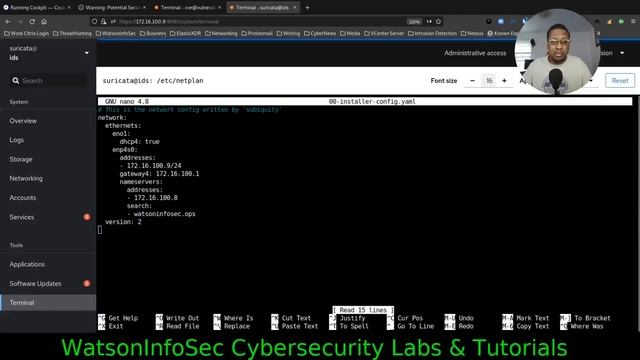Image resolution: width=640 pixels, height=360 pixels.
Task: Open the Work Citrix Login bookmark folder
Action: point(27,33)
